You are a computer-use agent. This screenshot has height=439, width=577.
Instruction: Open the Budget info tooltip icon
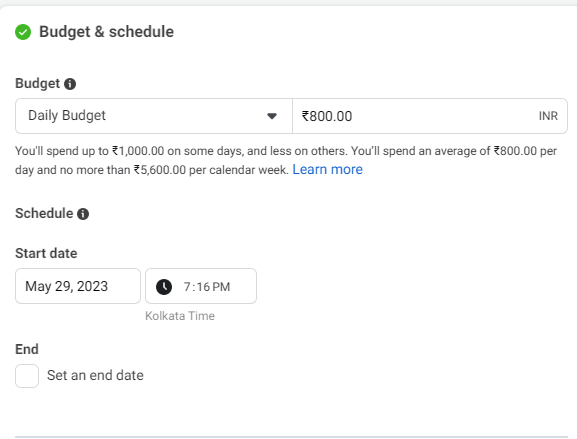pyautogui.click(x=70, y=84)
